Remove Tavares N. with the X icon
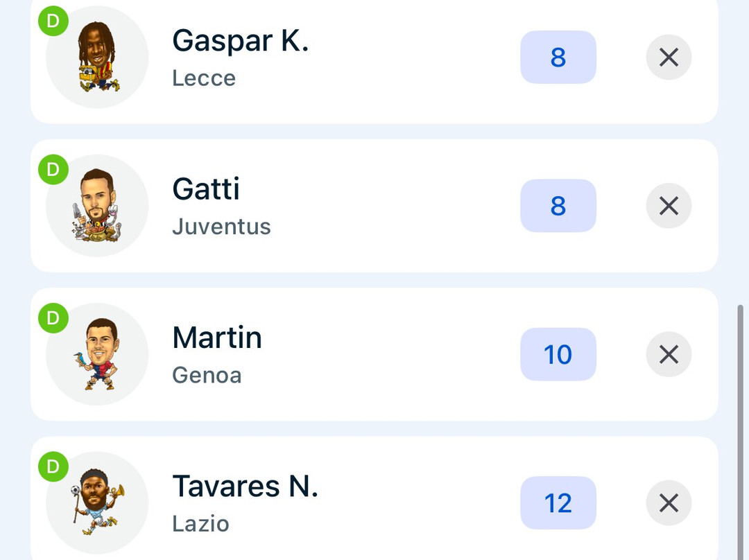The width and height of the screenshot is (749, 560). point(669,503)
